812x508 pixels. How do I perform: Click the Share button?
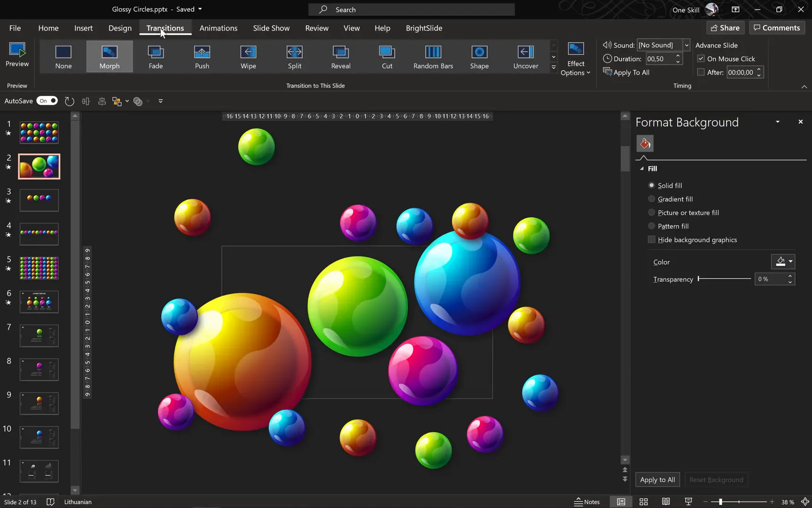tap(725, 27)
